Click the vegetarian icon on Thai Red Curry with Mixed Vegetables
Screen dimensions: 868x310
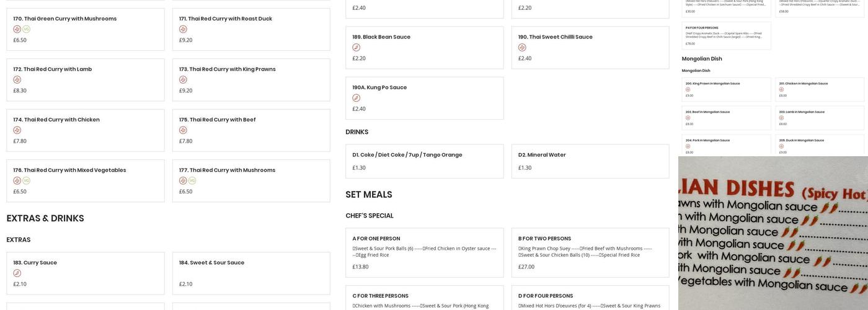[26, 180]
